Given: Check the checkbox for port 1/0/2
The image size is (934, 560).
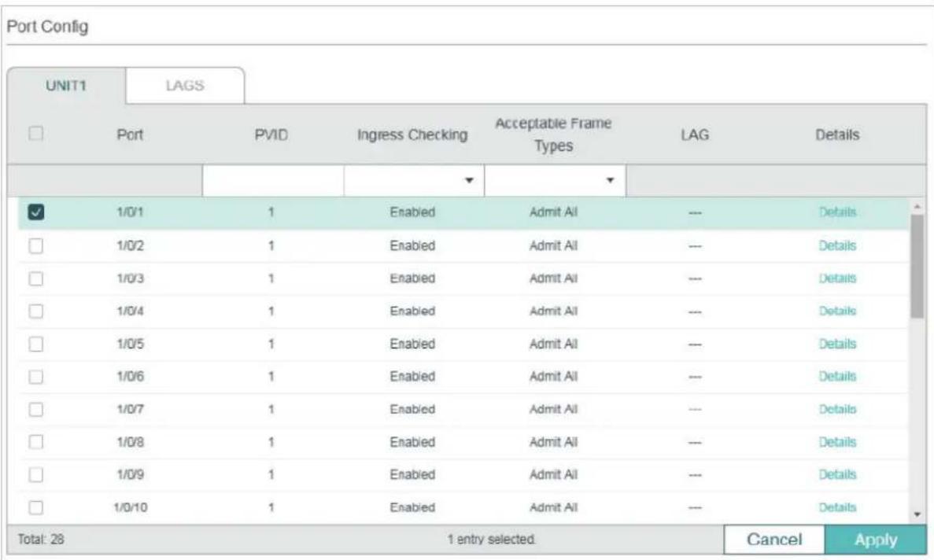Looking at the screenshot, I should [35, 245].
